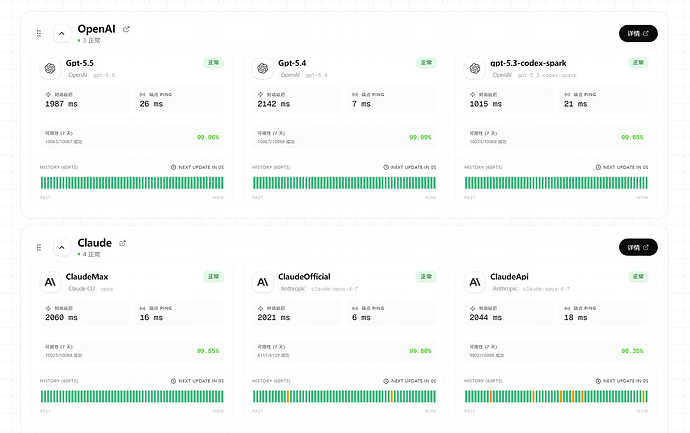Click ClaudeApi ping value 18 ms
690x433 pixels.
coord(576,317)
